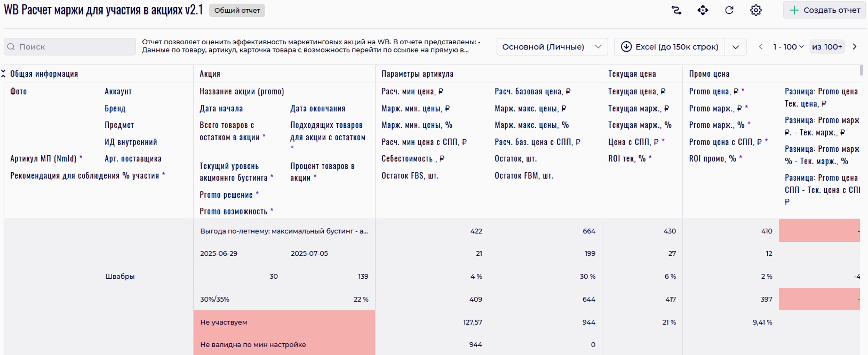
Task: Click the vertical scrollbar thumb at right
Action: tap(862, 70)
